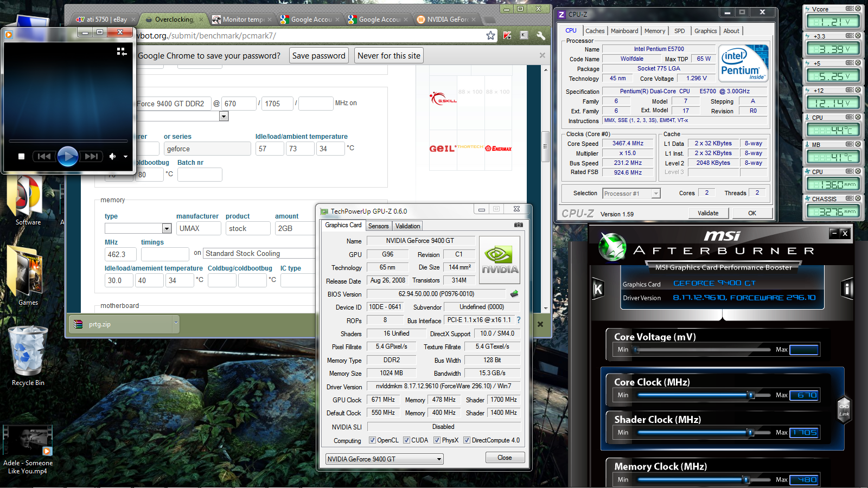
Task: Open settings on MB temperature gadget
Action: coord(850,144)
